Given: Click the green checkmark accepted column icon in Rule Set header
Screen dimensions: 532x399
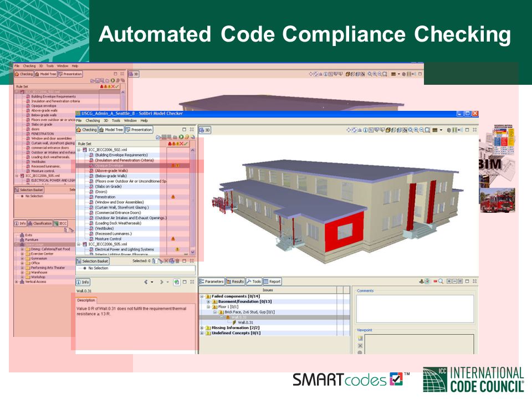Looking at the screenshot, I should (x=186, y=144).
